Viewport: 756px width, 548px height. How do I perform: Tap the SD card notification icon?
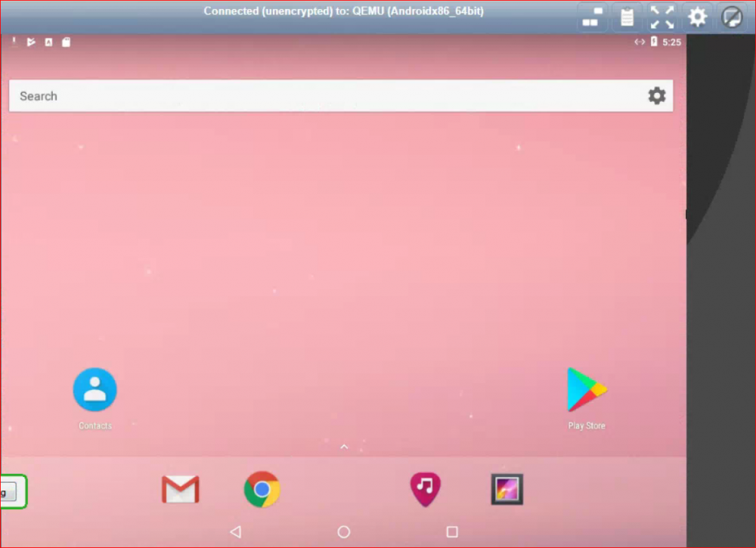(66, 42)
